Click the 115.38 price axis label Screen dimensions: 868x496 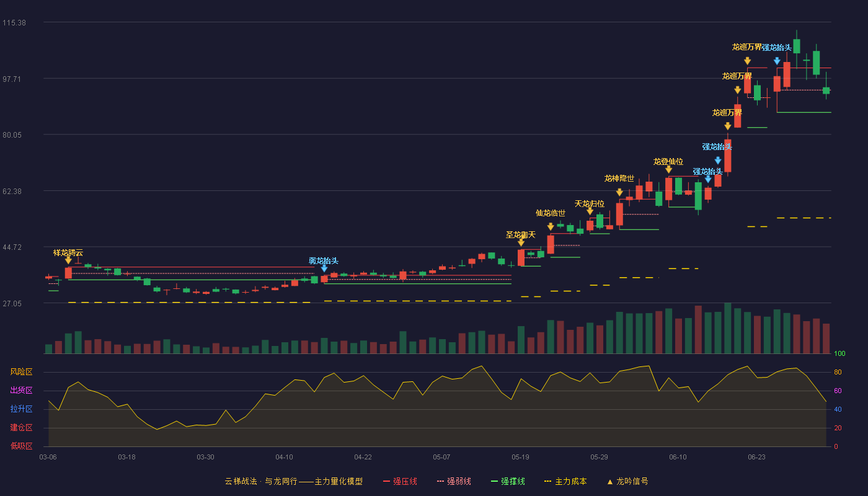pyautogui.click(x=14, y=23)
